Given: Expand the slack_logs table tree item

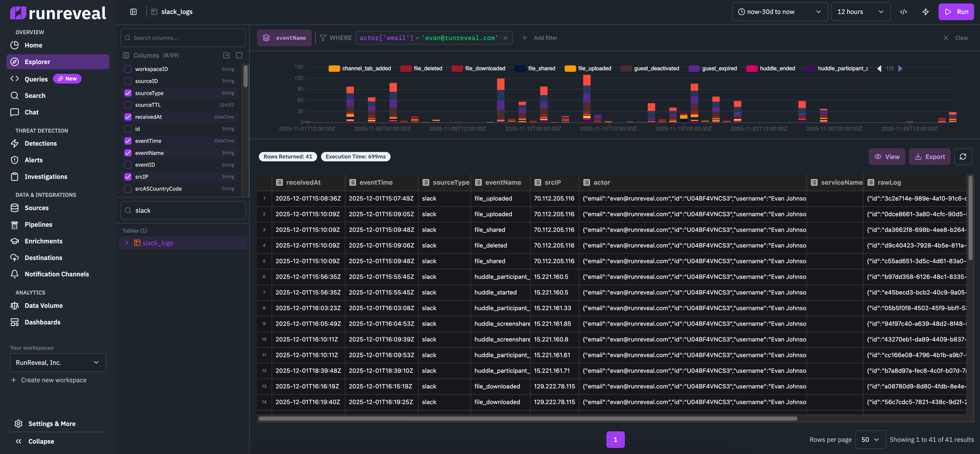Looking at the screenshot, I should pyautogui.click(x=127, y=242).
